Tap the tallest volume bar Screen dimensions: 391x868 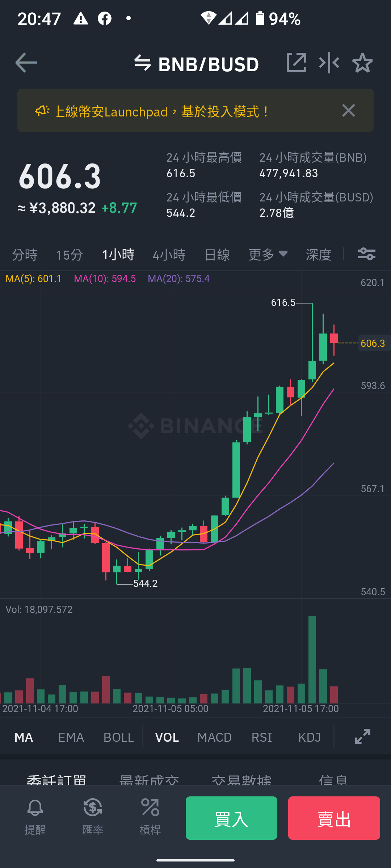pos(312,660)
